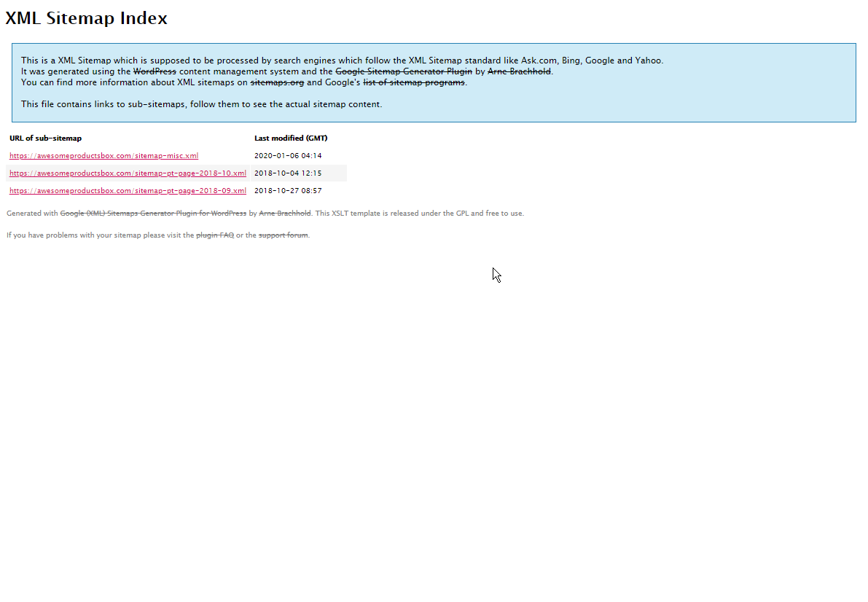Open Google's list of sitemap programs link
868x602 pixels.
(x=413, y=82)
